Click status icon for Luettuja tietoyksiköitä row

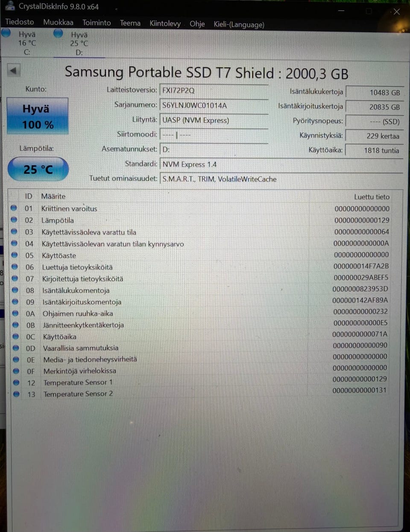(x=15, y=266)
